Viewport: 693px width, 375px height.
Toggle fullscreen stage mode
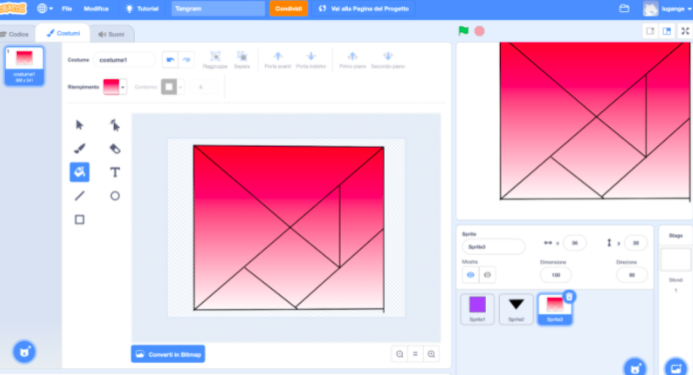[685, 31]
